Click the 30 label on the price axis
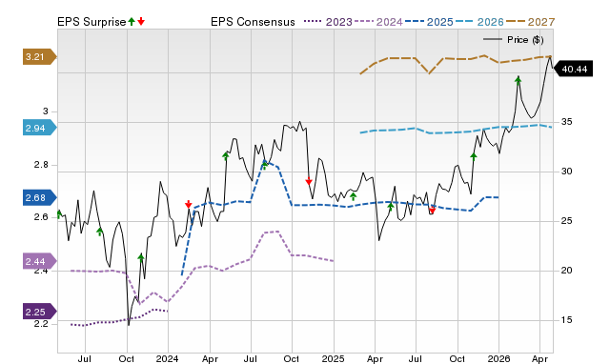 [566, 172]
